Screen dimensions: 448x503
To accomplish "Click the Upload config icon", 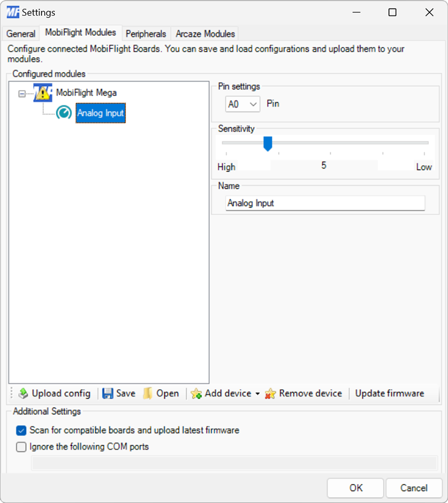I will pos(24,393).
